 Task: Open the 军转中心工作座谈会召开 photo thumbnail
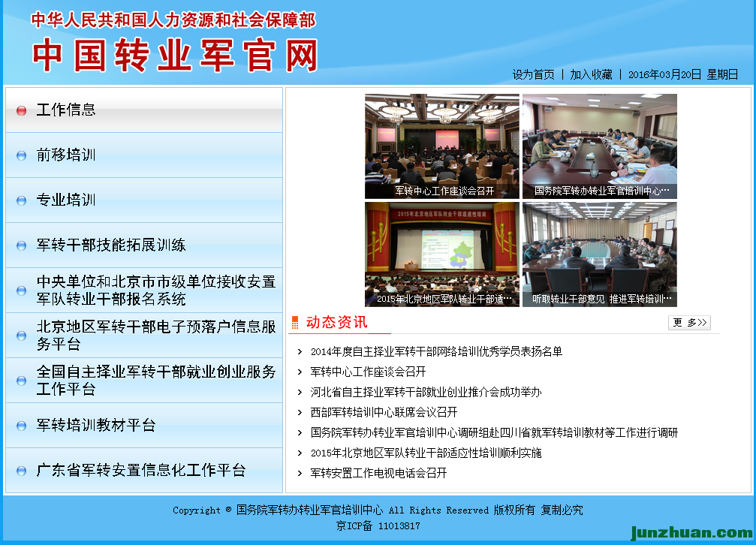click(x=442, y=146)
